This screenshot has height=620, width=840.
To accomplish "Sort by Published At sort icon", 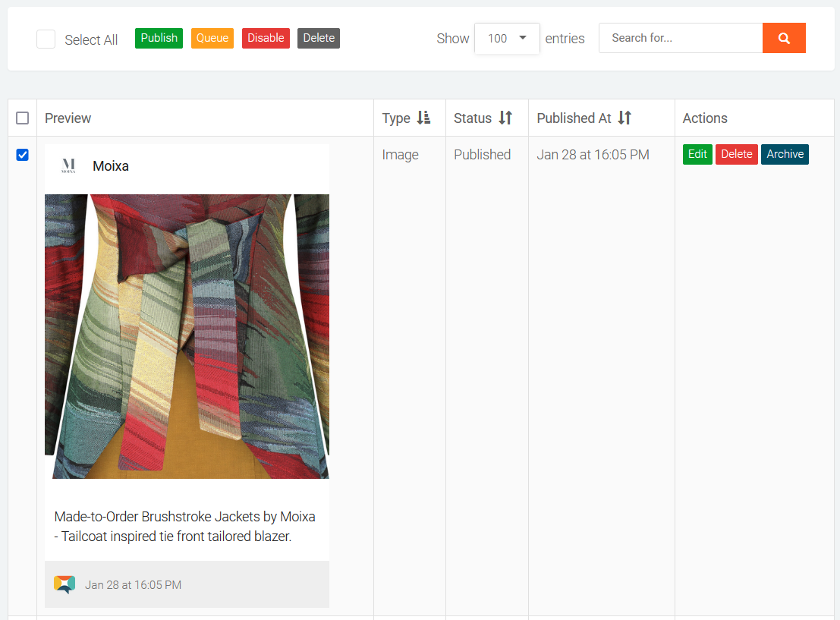I will 624,118.
